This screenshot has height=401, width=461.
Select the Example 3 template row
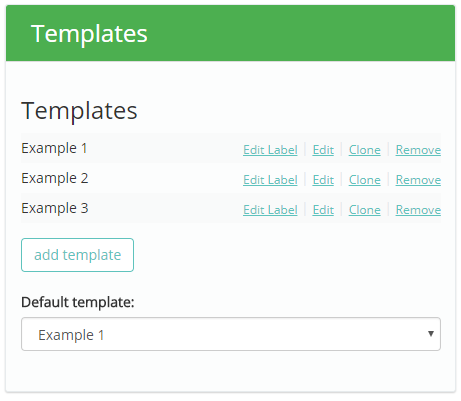(x=231, y=208)
